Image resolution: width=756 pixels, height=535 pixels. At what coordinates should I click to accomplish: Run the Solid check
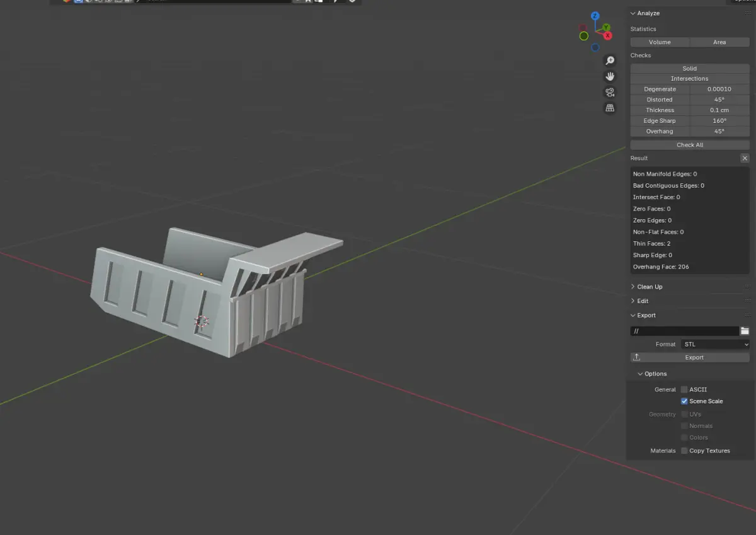(x=690, y=69)
